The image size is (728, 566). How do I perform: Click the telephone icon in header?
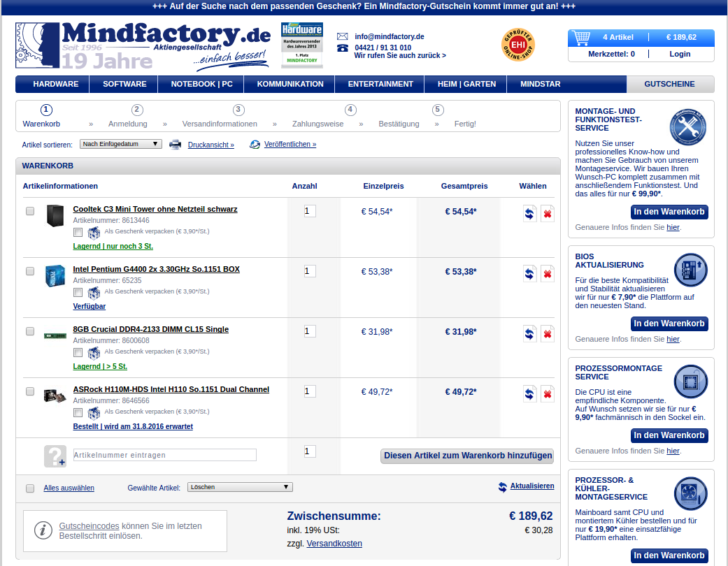click(x=342, y=48)
